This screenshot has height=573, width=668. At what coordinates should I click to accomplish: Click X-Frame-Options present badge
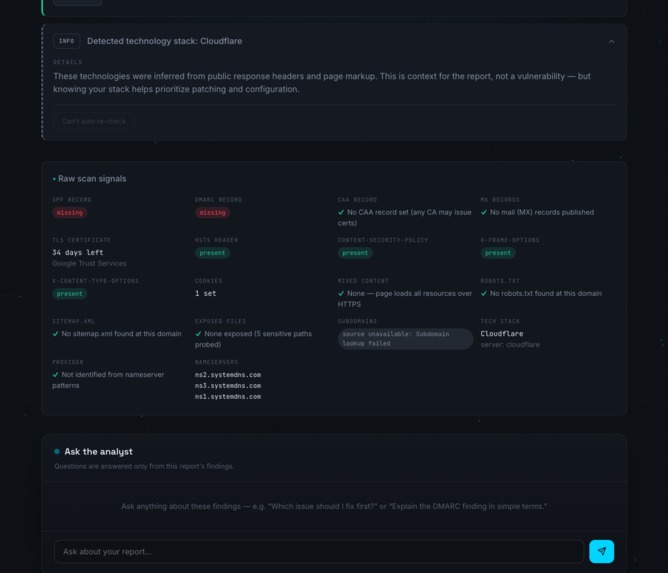[498, 253]
